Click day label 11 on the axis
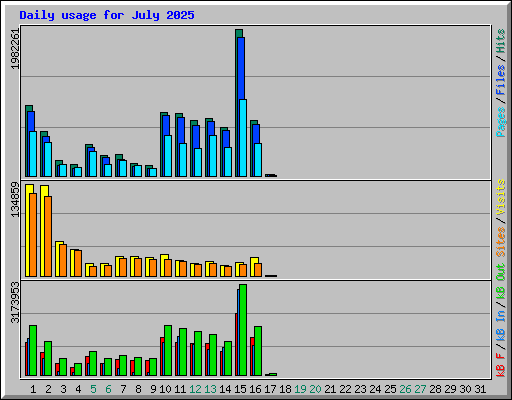This screenshot has height=400, width=512. [x=180, y=389]
